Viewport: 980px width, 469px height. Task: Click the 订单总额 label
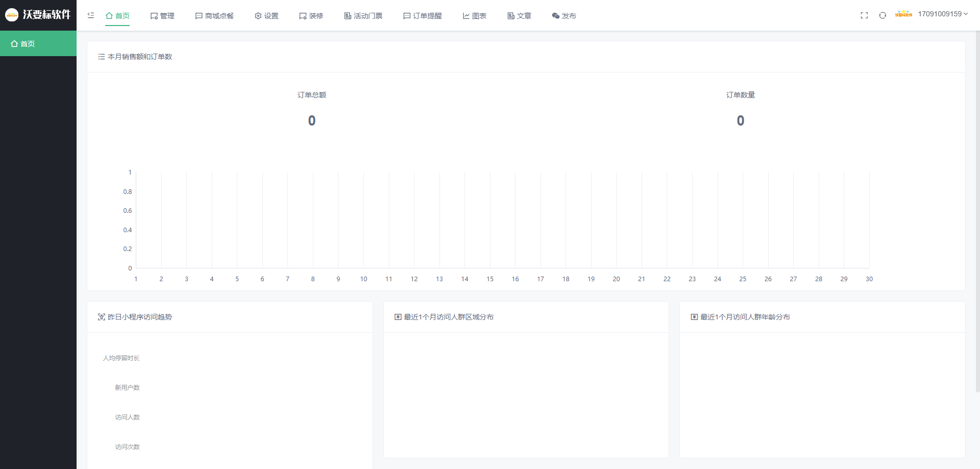click(312, 95)
